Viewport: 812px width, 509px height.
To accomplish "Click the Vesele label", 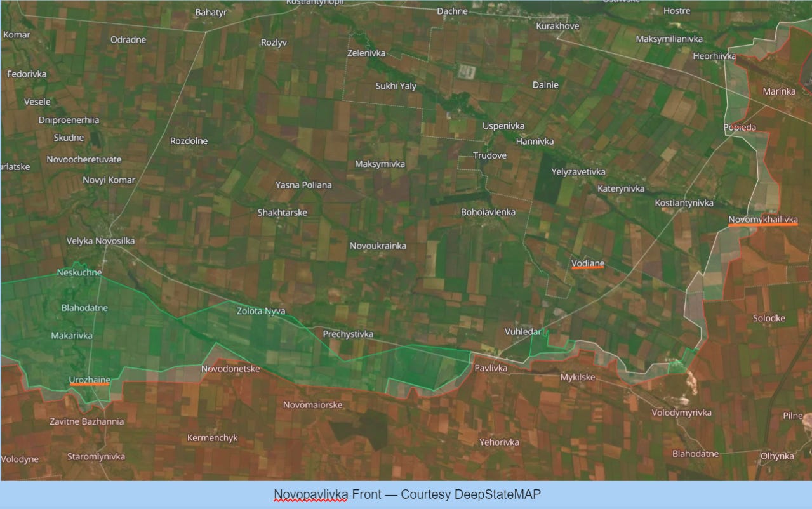I will coord(37,102).
